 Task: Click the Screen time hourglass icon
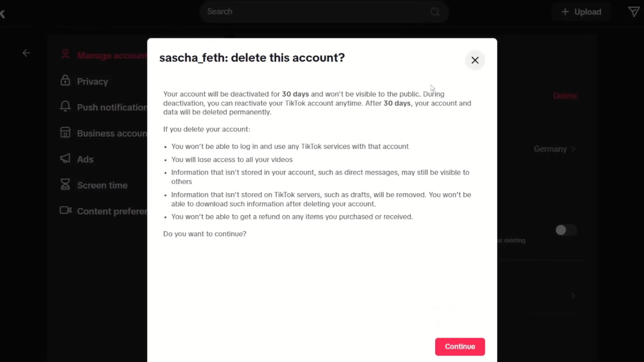[x=65, y=184]
